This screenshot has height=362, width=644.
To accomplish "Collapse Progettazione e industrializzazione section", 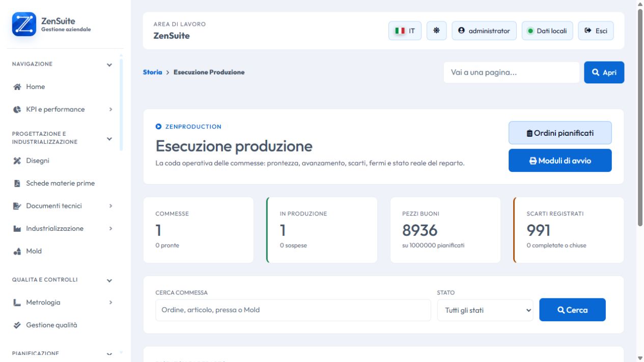I will [109, 139].
